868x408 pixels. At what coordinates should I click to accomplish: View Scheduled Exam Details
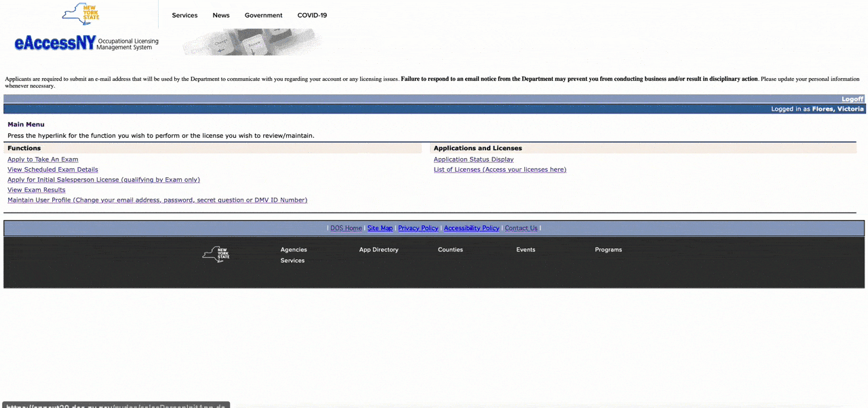[x=52, y=169]
